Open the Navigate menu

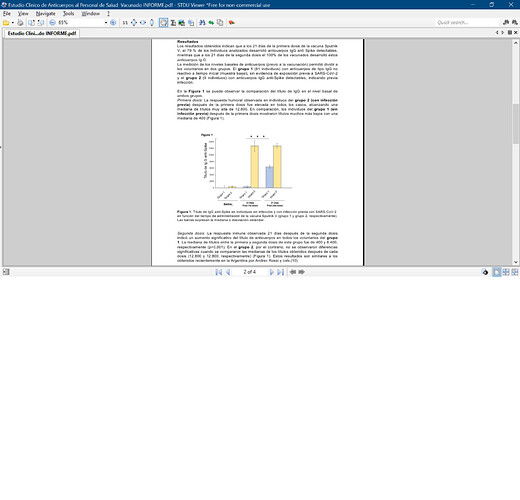pyautogui.click(x=46, y=14)
